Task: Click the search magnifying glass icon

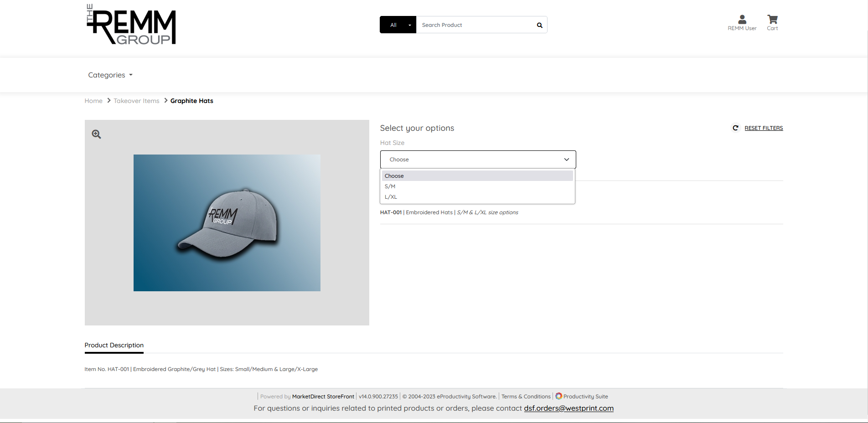Action: (x=539, y=25)
